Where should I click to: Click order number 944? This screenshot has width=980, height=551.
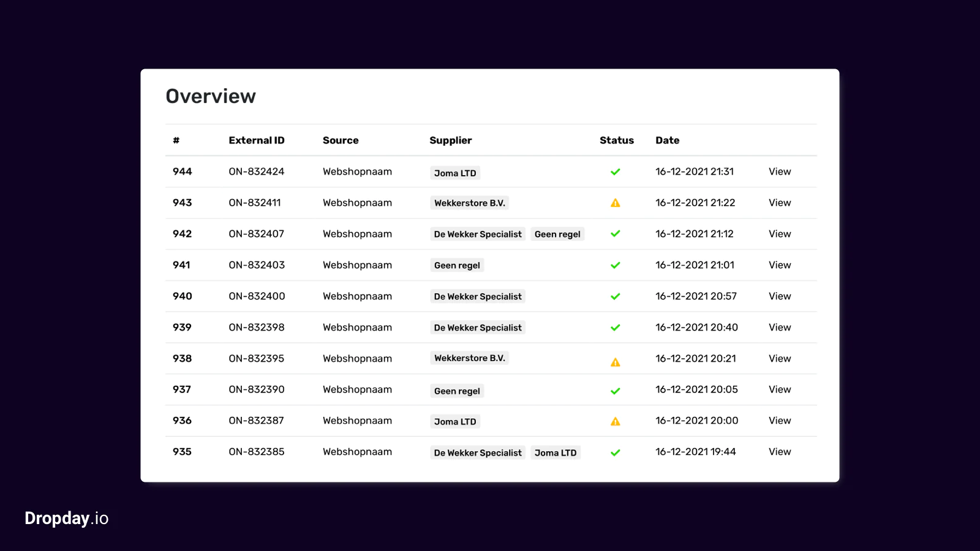click(182, 171)
